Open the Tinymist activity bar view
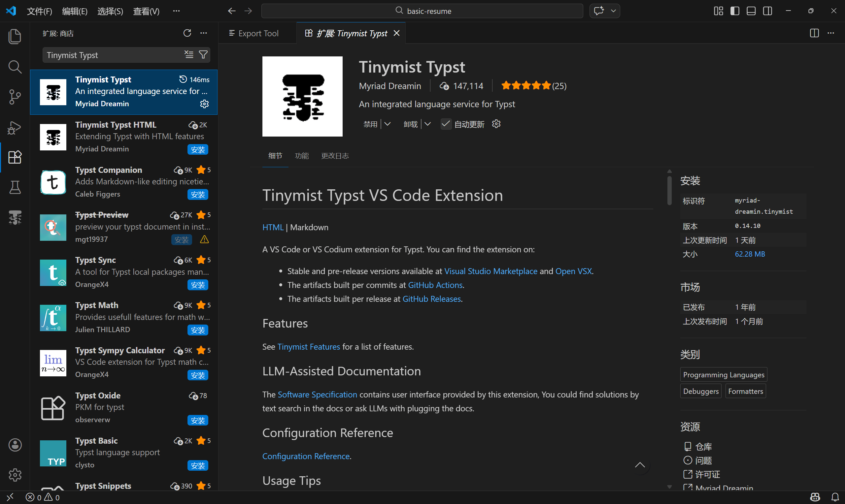Screen dimensions: 845x504 [x=15, y=217]
